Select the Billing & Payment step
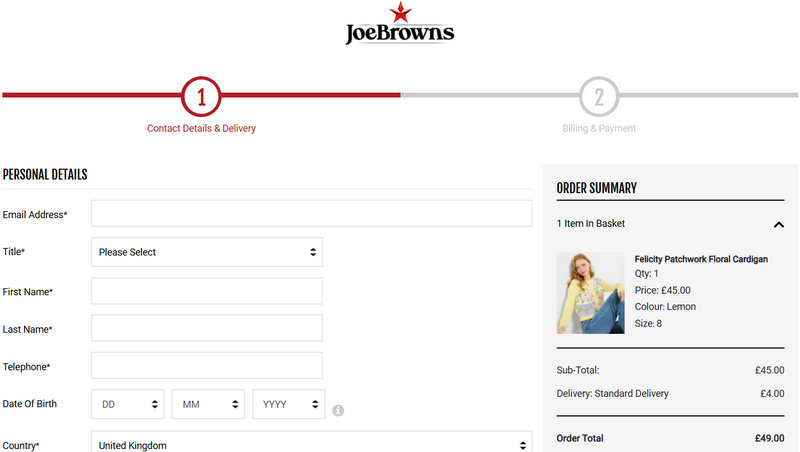 pyautogui.click(x=599, y=128)
